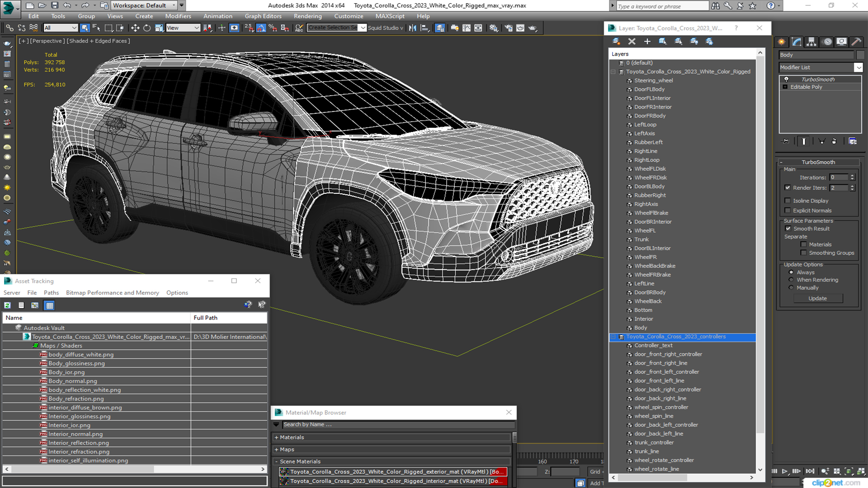Toggle Smooth Result checkbox
Viewport: 868px width, 488px height.
point(788,229)
